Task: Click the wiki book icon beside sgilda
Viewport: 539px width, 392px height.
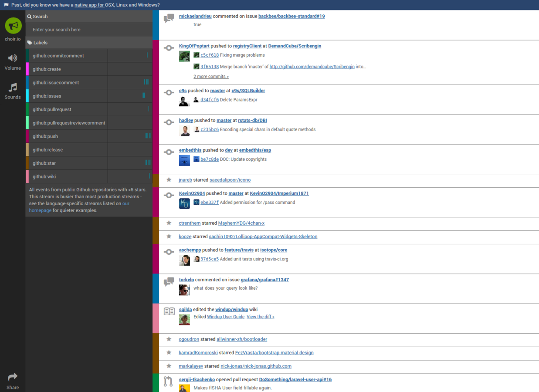Action: coord(169,311)
